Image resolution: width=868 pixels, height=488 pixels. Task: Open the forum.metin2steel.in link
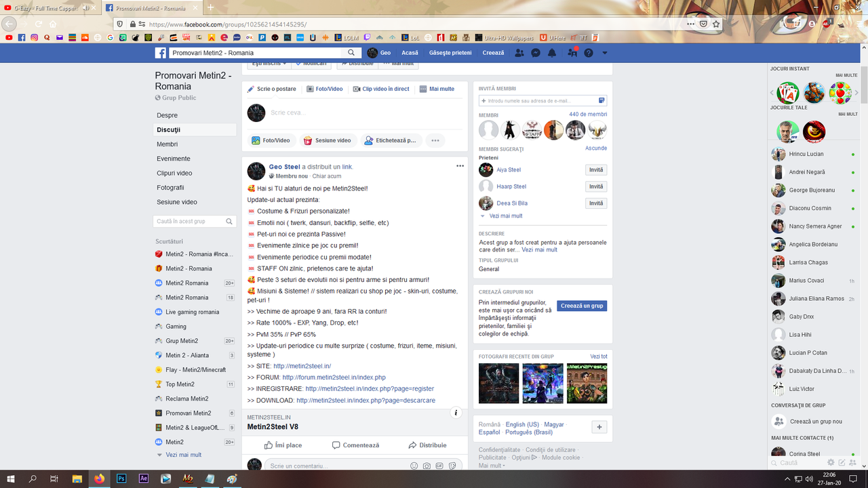[x=334, y=378]
